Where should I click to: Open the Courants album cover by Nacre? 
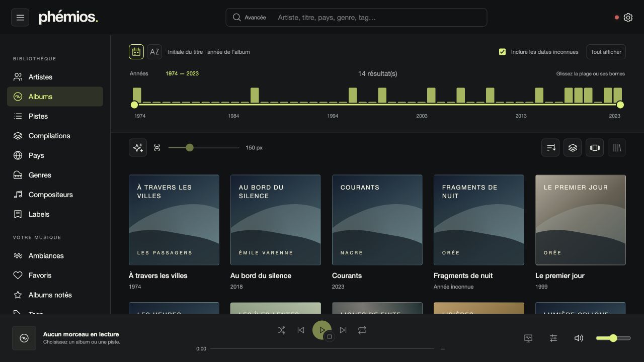pos(377,220)
